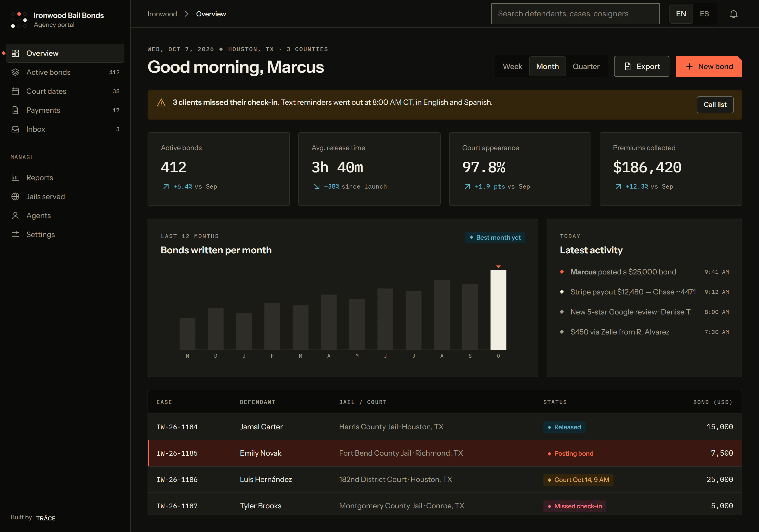The image size is (759, 532).
Task: Click the Ironwood breadcrumb link
Action: coord(162,14)
